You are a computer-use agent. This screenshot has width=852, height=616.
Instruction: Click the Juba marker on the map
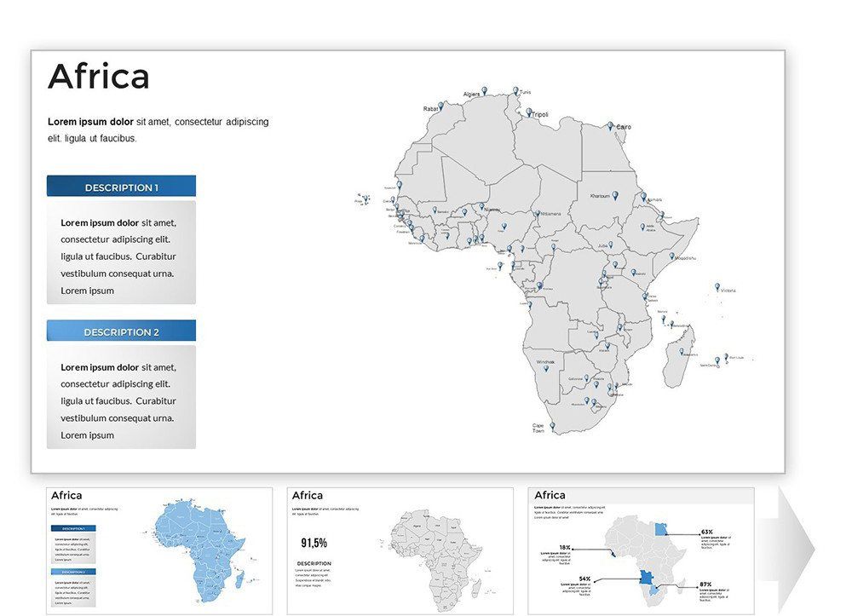611,244
